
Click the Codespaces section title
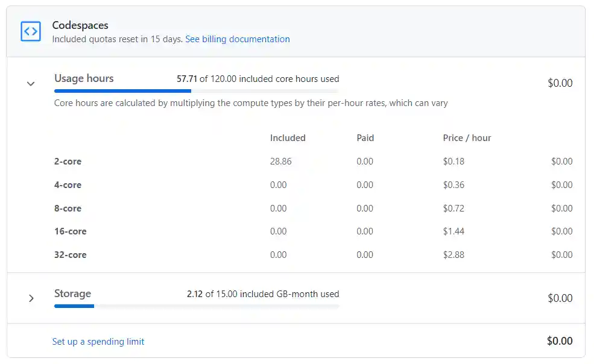coord(80,25)
